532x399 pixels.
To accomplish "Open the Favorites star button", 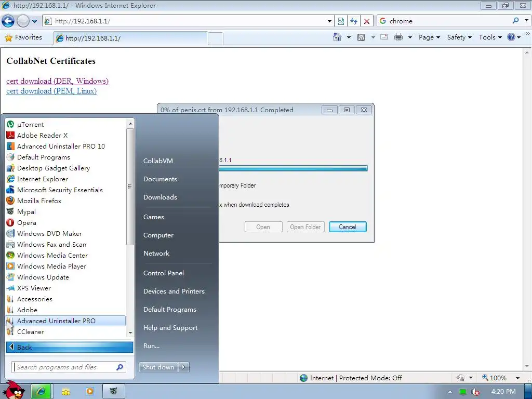I will point(23,37).
